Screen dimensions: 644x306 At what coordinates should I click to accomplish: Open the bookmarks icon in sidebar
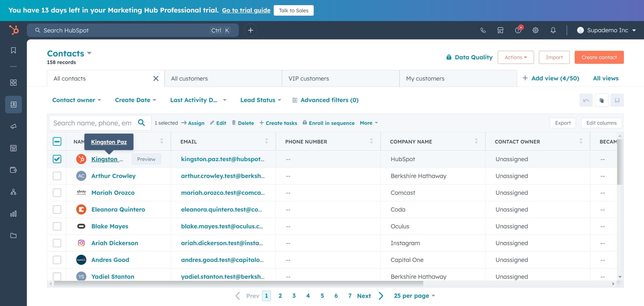pyautogui.click(x=13, y=50)
